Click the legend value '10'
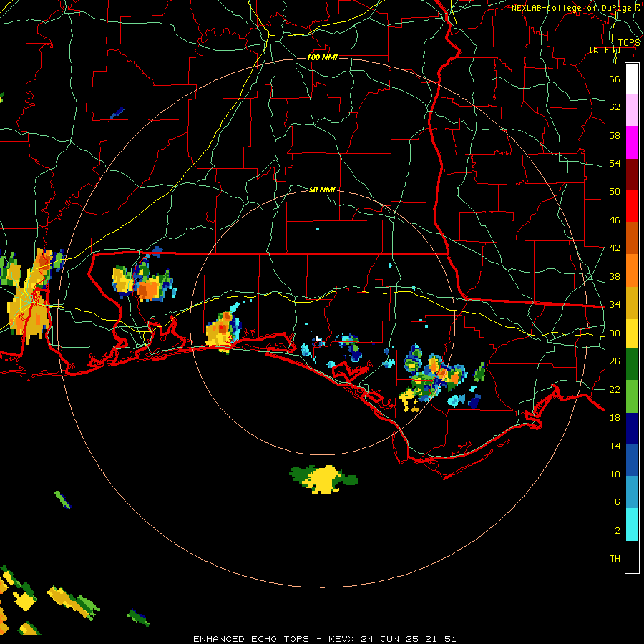644x644 pixels. click(x=615, y=474)
